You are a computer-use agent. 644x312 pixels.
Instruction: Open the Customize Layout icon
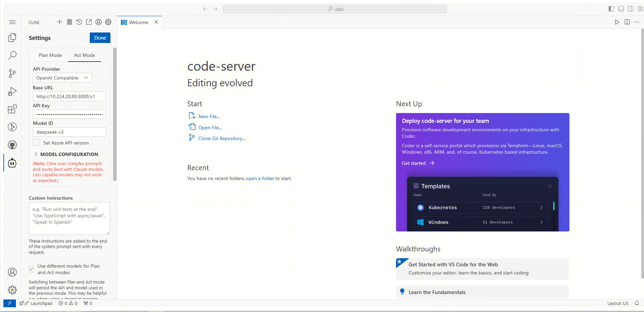[640, 9]
